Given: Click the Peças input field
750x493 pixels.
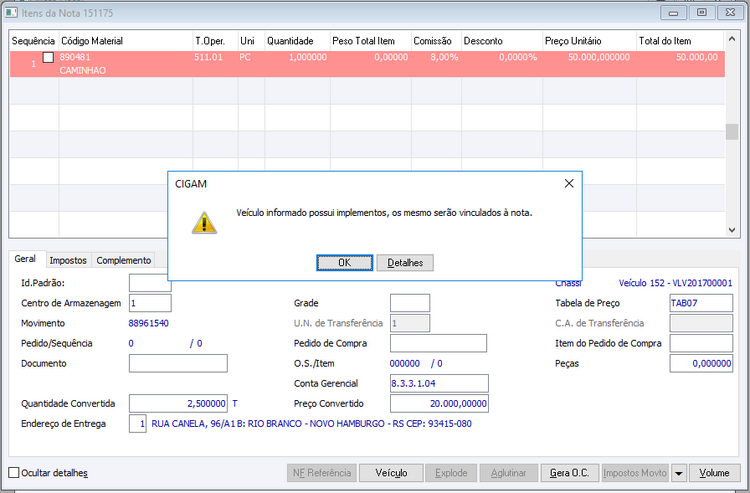Looking at the screenshot, I should (701, 363).
